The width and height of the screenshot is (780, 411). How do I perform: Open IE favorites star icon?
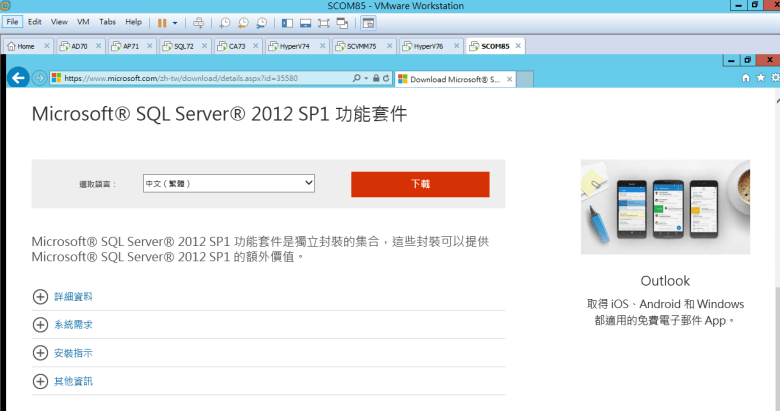point(760,78)
